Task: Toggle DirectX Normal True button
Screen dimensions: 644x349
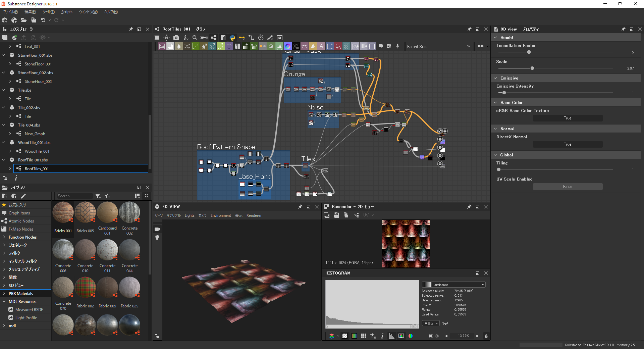Action: click(568, 144)
